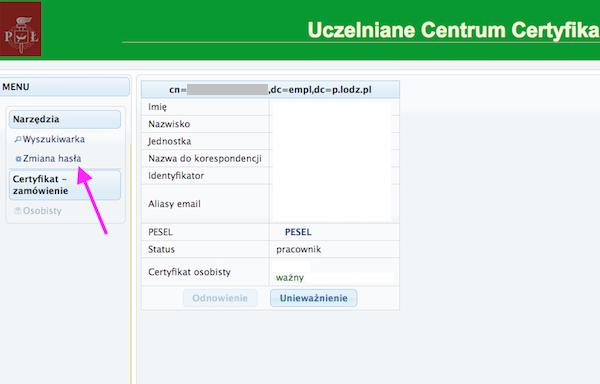
Task: Click the Certyfikat – zamówienie header
Action: tap(65, 185)
